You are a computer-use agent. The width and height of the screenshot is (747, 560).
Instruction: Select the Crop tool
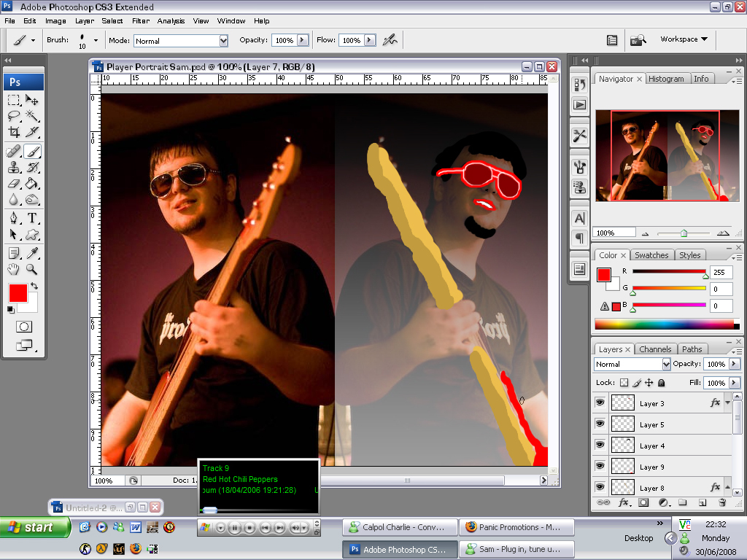tap(14, 132)
